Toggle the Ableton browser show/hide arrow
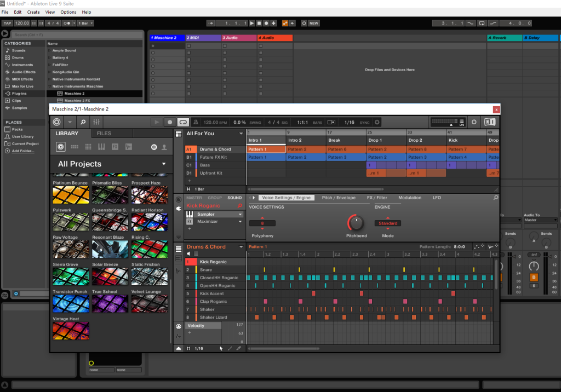The height and width of the screenshot is (392, 561). pyautogui.click(x=4, y=33)
